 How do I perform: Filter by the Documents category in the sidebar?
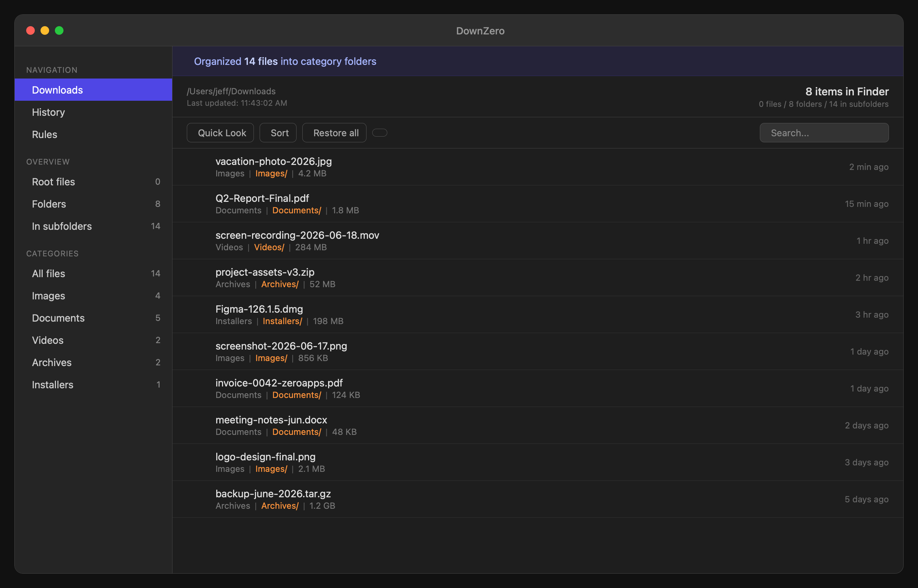(93, 318)
